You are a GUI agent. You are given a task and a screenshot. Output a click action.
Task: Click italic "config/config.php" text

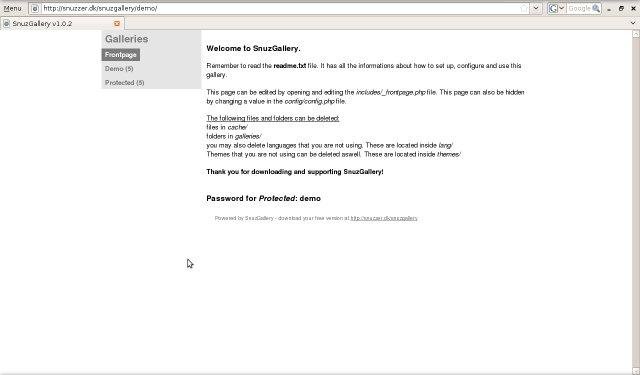click(x=309, y=101)
